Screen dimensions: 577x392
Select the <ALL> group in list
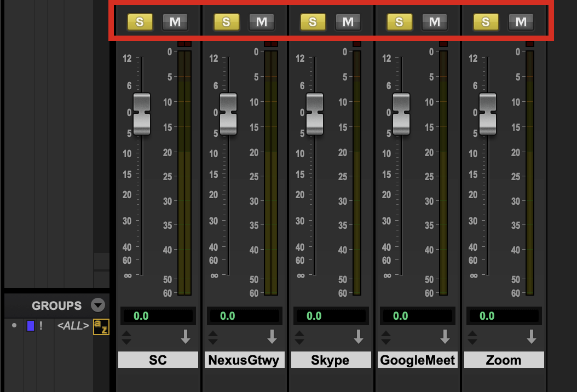pos(73,326)
